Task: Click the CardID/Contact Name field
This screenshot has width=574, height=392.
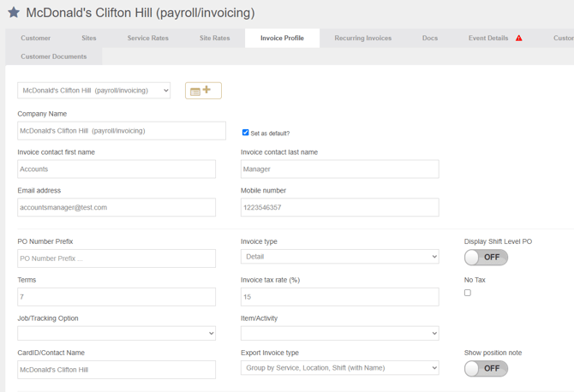Action: 117,370
